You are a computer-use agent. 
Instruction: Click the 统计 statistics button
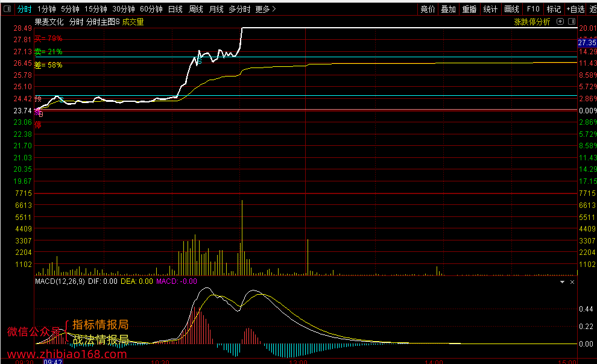(490, 9)
